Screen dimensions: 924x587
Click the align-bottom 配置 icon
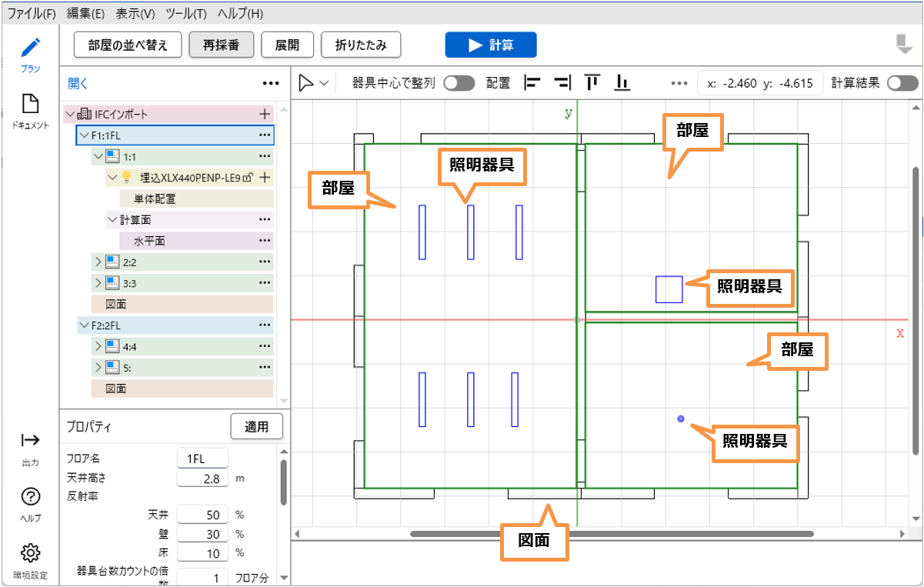click(x=622, y=83)
